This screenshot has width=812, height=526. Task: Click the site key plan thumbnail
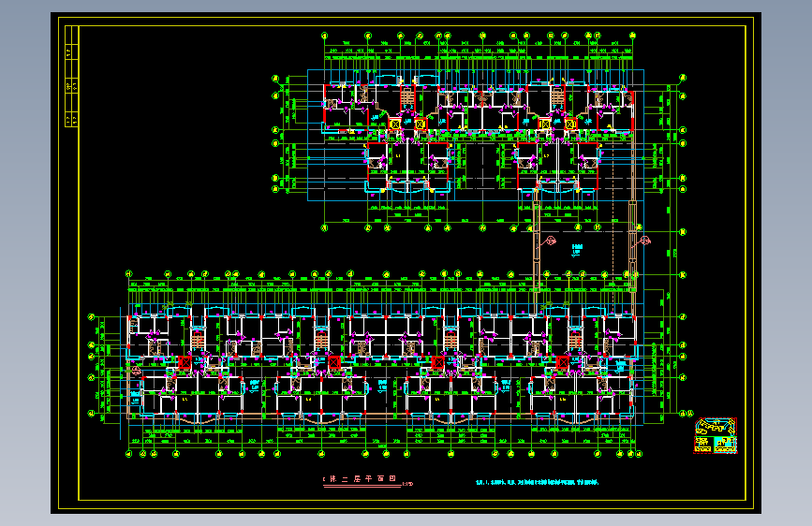pos(716,436)
